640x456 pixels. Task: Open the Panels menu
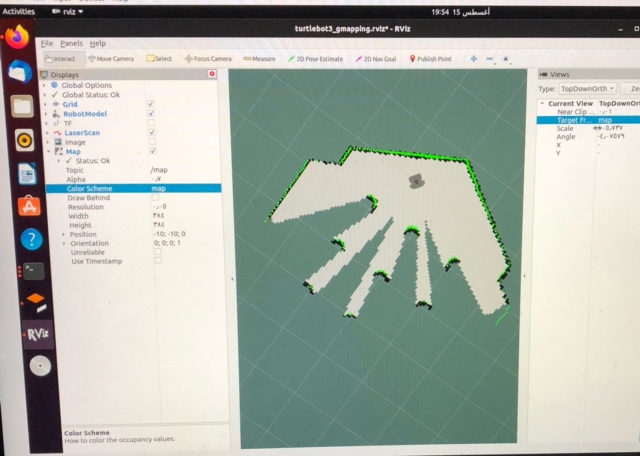tap(71, 43)
